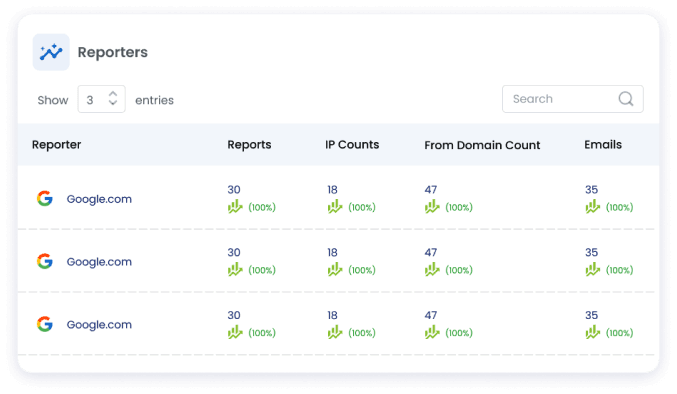Image resolution: width=677 pixels, height=394 pixels.
Task: Click the trend icon under second-row Emails 35
Action: 593,270
